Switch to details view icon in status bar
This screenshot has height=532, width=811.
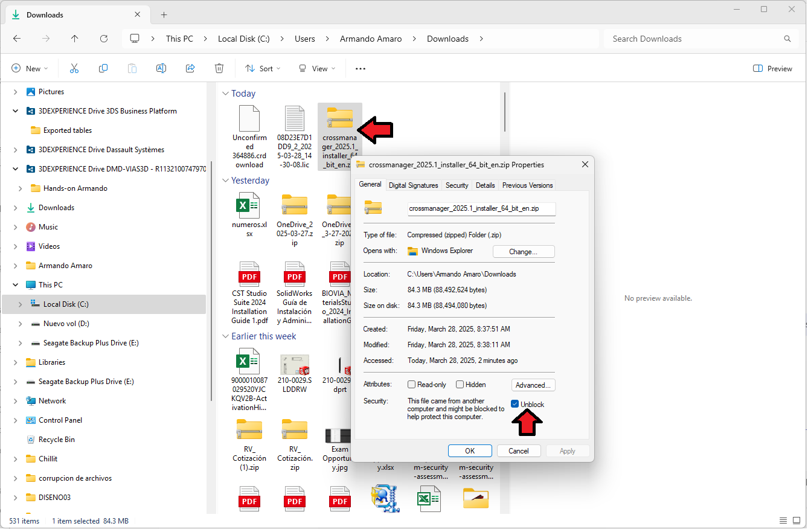click(783, 521)
